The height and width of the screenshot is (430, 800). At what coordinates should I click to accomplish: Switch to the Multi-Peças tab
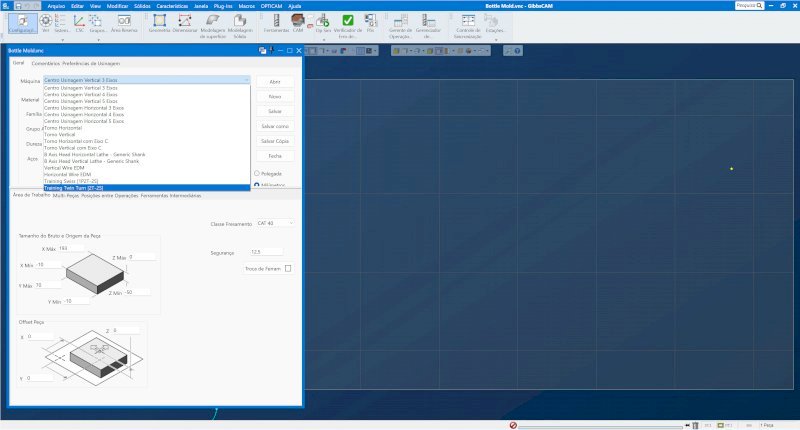pos(66,195)
